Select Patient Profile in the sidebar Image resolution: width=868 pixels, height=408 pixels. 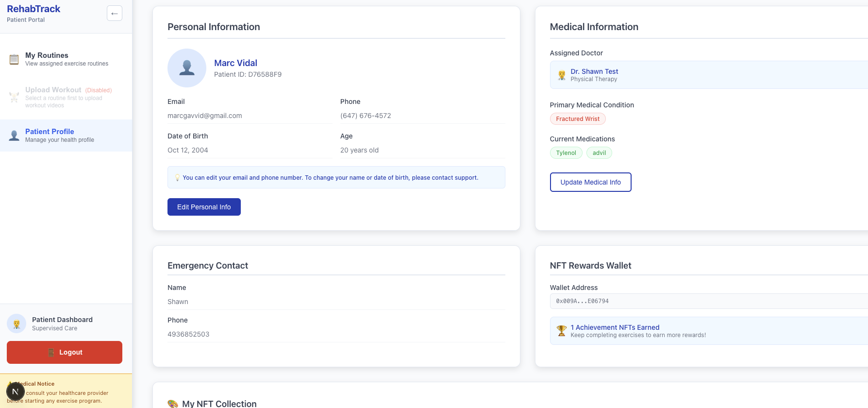[x=60, y=136]
